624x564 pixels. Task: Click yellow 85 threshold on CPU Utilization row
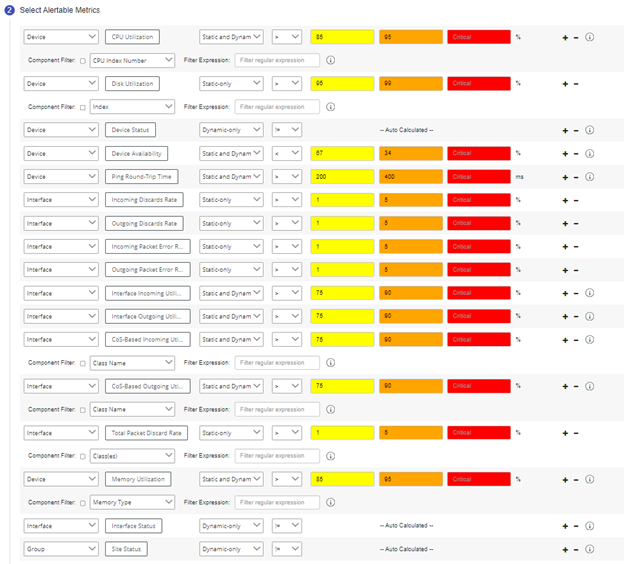pos(342,37)
